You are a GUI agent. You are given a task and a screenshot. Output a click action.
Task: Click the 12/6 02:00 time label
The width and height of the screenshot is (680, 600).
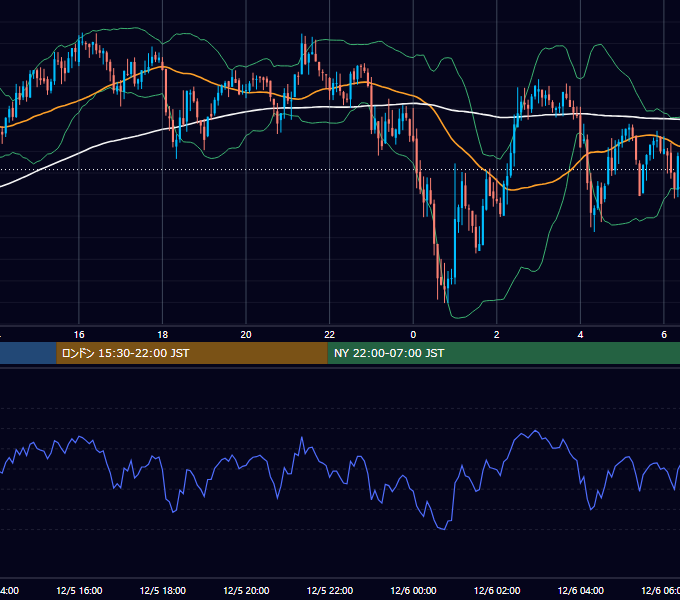click(x=497, y=590)
